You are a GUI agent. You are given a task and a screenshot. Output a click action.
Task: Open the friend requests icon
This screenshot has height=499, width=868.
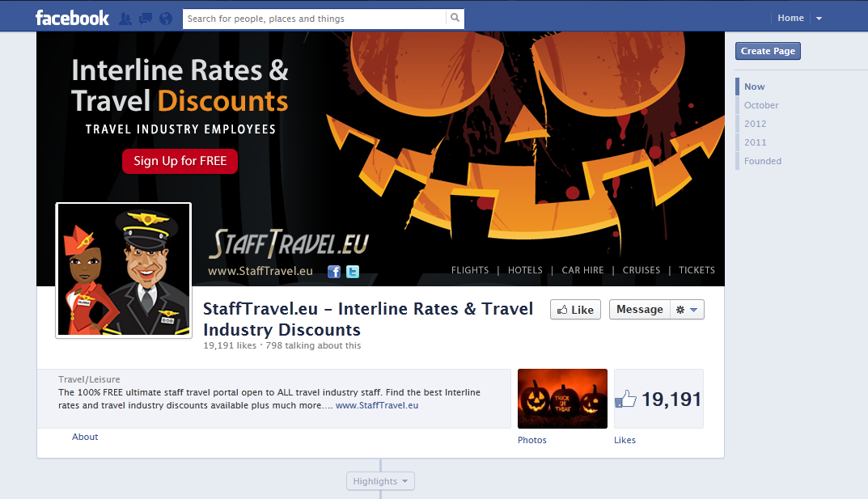click(x=125, y=19)
